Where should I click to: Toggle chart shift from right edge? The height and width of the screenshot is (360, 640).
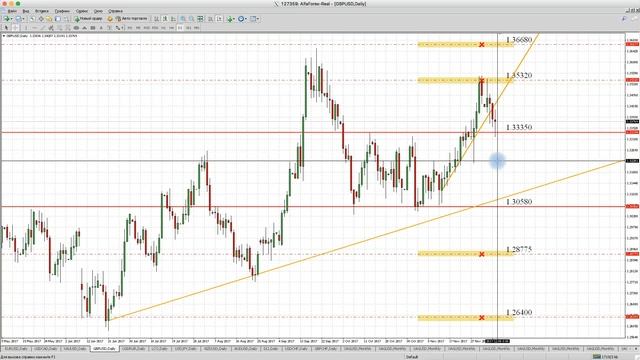click(220, 19)
